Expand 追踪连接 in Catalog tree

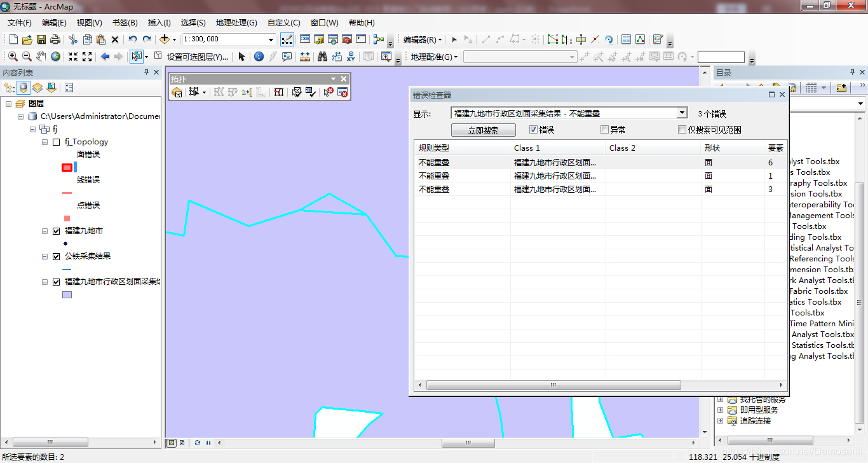point(721,421)
